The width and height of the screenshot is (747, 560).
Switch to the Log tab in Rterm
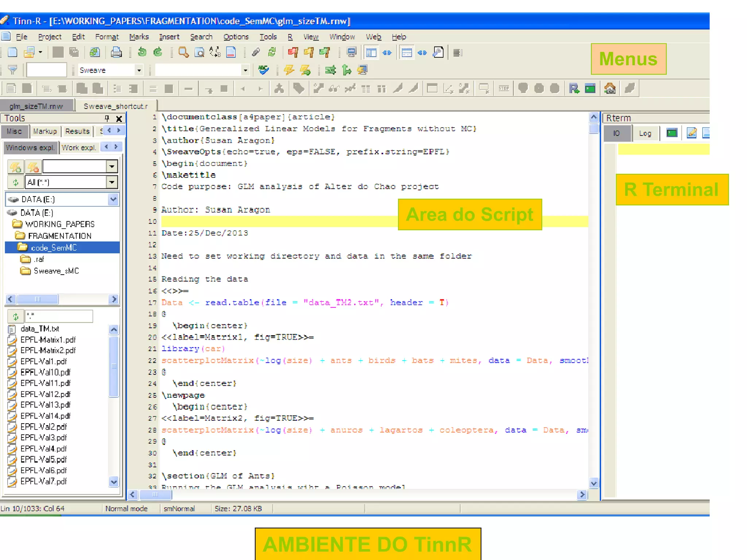645,133
